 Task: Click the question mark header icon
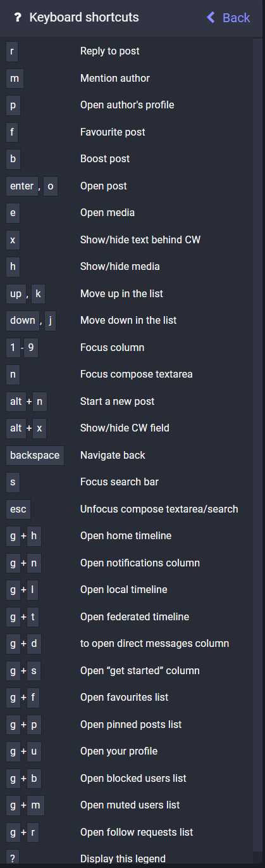(18, 17)
